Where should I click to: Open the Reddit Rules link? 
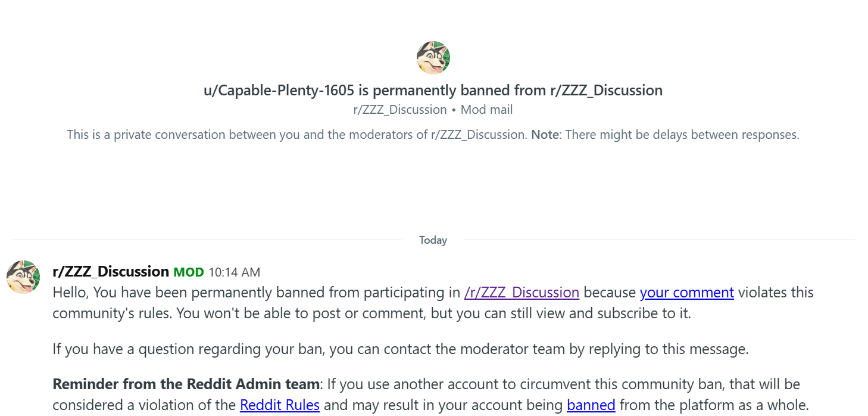pyautogui.click(x=280, y=405)
